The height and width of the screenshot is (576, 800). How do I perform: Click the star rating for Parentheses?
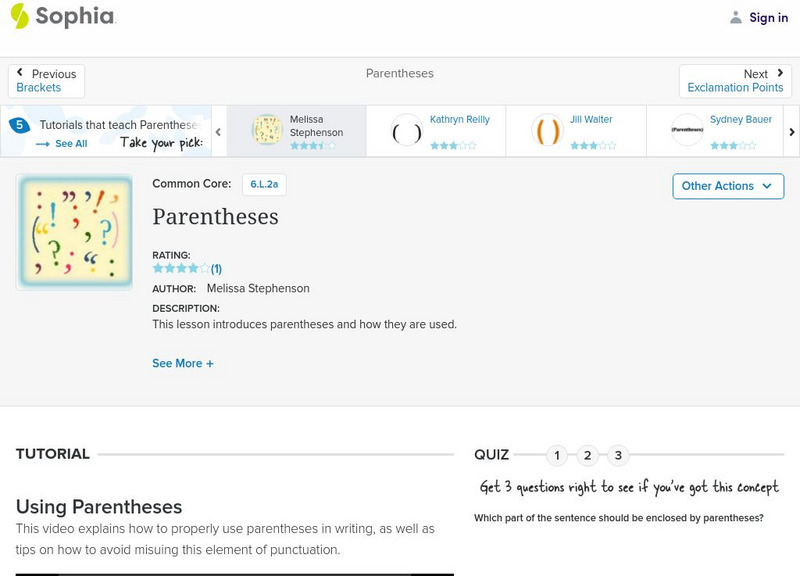tap(181, 268)
